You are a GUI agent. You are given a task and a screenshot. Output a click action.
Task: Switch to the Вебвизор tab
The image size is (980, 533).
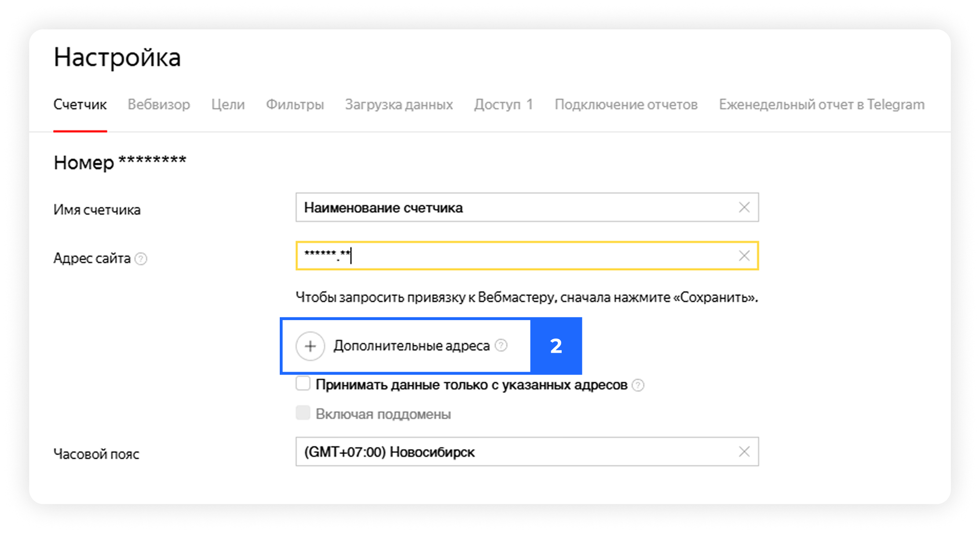(x=159, y=105)
